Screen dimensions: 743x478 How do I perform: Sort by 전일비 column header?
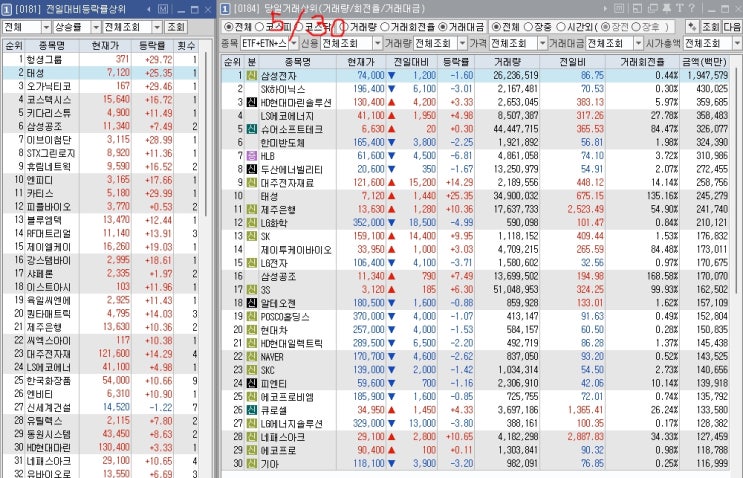click(572, 62)
